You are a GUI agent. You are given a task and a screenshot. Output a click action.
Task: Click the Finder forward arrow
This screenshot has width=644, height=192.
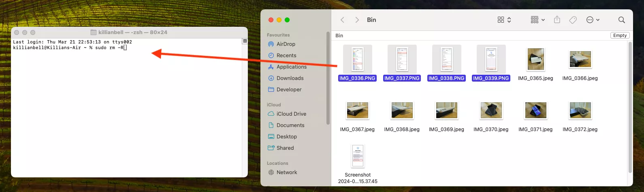pyautogui.click(x=357, y=20)
